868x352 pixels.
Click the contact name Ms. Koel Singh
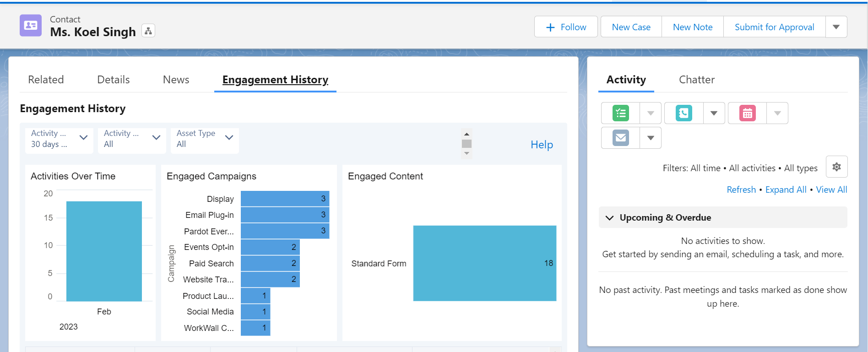93,32
